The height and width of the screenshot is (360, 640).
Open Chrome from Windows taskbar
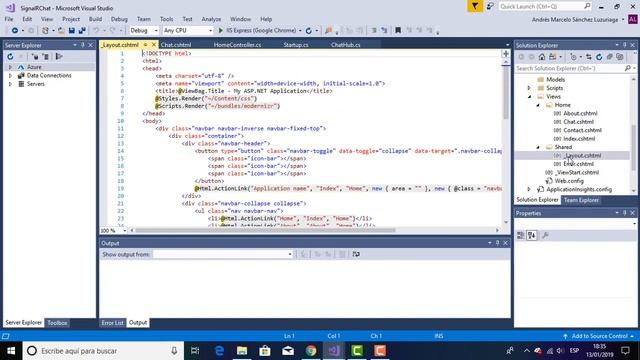(311, 351)
